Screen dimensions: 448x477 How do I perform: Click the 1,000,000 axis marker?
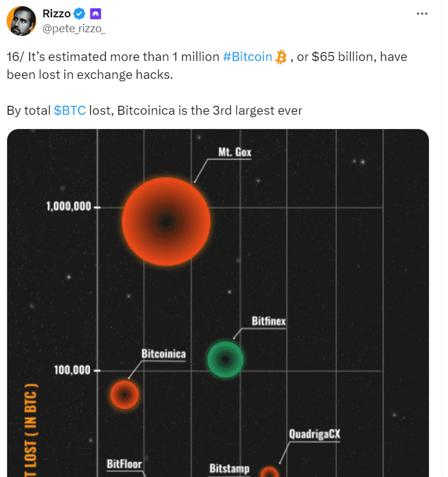pos(69,207)
